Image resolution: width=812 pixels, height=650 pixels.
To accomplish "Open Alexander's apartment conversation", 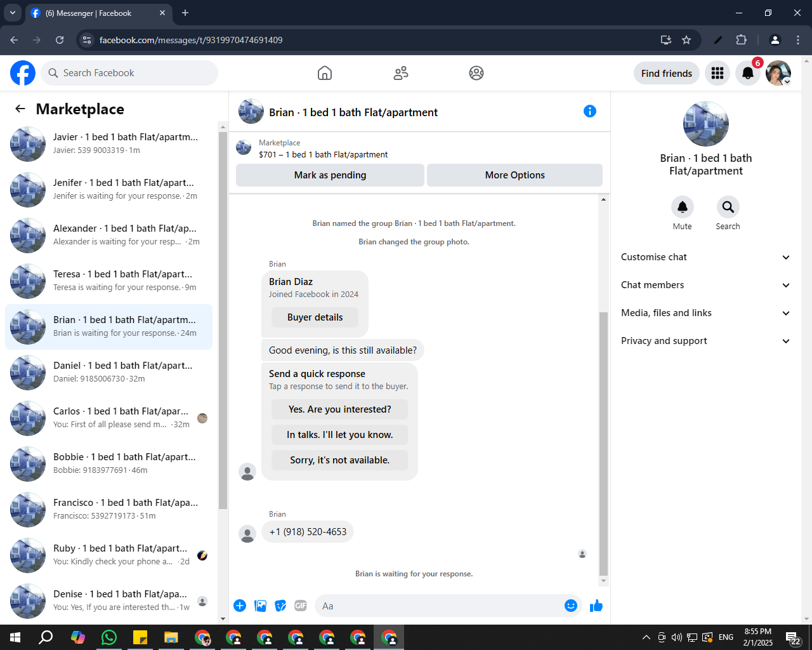I will tap(109, 235).
